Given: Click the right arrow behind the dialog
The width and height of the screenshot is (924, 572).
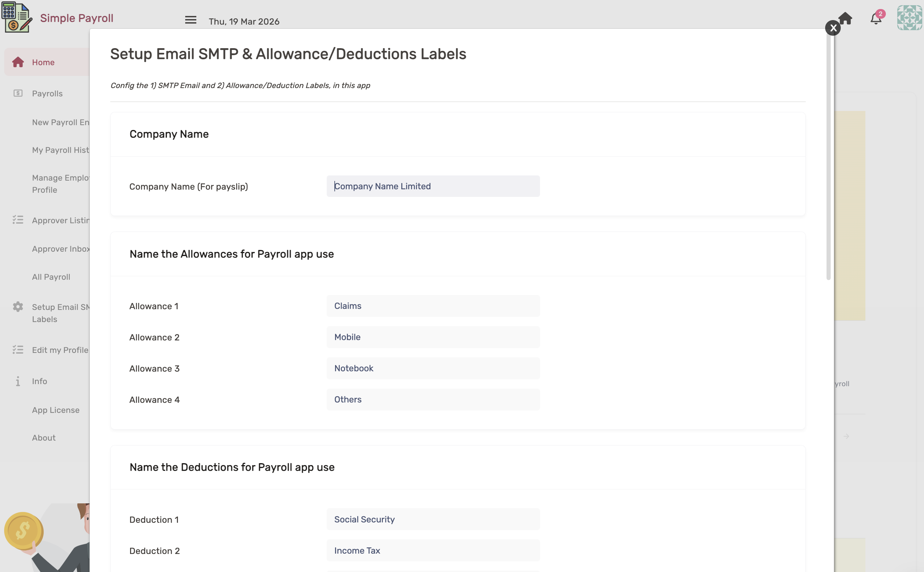Looking at the screenshot, I should pos(846,436).
